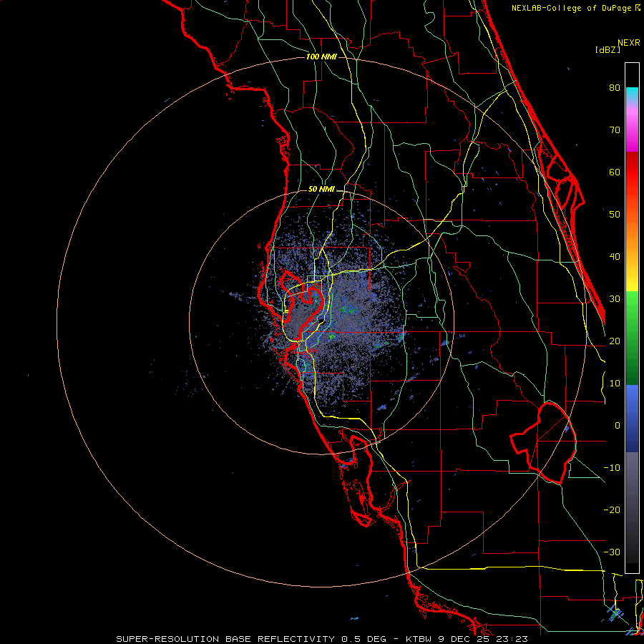Image resolution: width=644 pixels, height=644 pixels.
Task: Select the 10 value on the dBZ scale
Action: pyautogui.click(x=615, y=384)
